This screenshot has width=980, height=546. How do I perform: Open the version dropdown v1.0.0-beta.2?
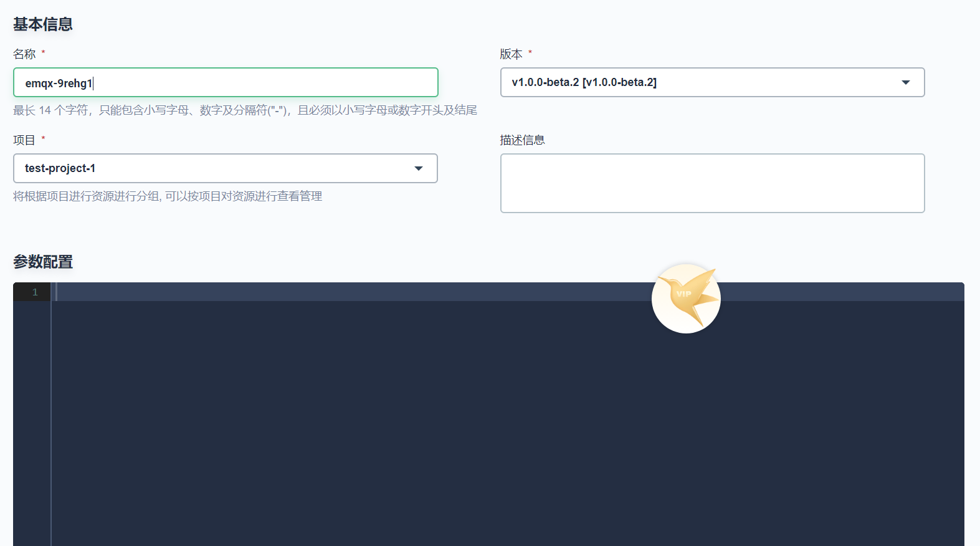712,82
